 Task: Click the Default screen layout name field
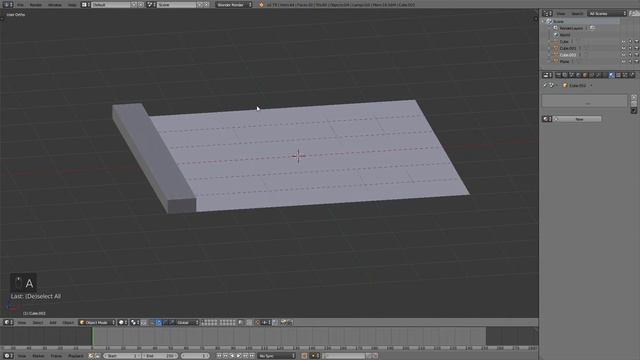click(110, 5)
